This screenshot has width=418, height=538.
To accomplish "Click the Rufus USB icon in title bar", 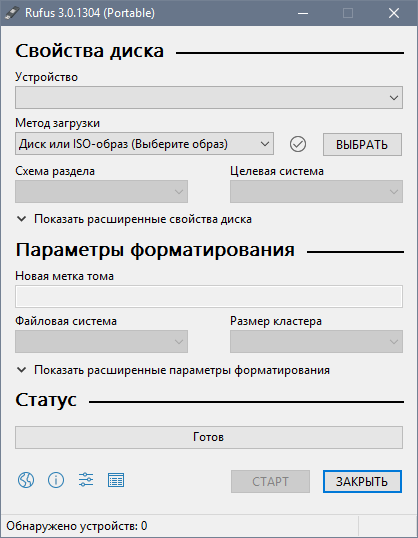I will click(x=12, y=13).
